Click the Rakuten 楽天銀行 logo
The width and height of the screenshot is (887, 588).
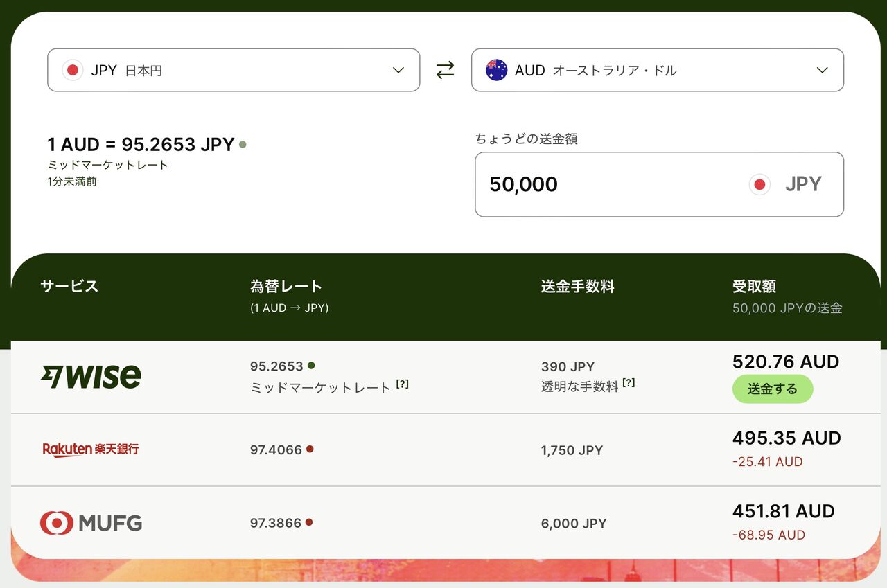tap(91, 449)
